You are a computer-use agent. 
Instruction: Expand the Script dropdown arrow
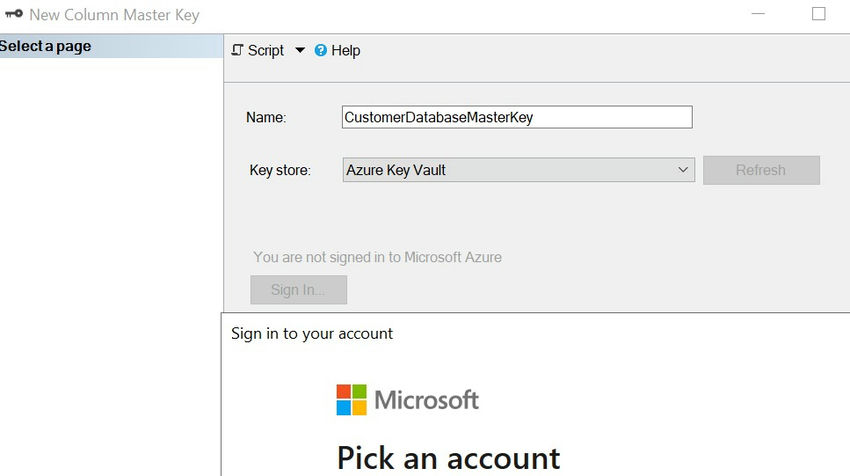(x=300, y=50)
